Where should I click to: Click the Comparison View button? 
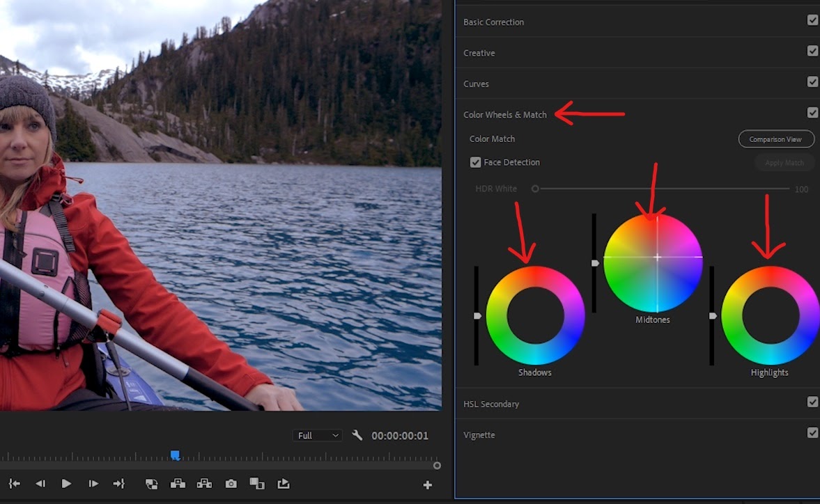click(x=776, y=139)
